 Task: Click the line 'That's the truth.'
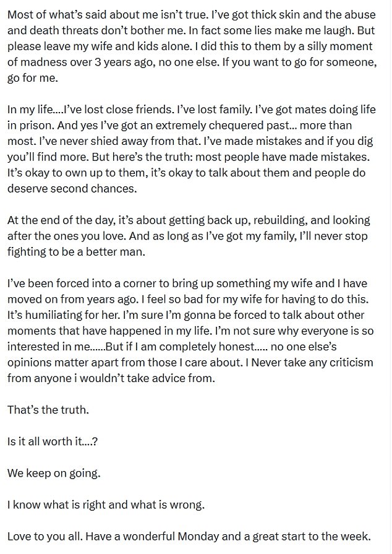pyautogui.click(x=48, y=410)
